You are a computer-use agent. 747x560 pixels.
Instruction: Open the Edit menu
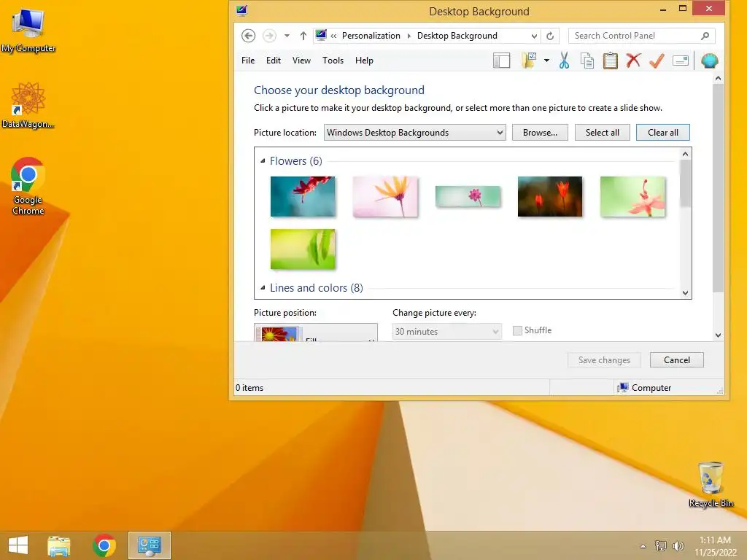tap(274, 61)
